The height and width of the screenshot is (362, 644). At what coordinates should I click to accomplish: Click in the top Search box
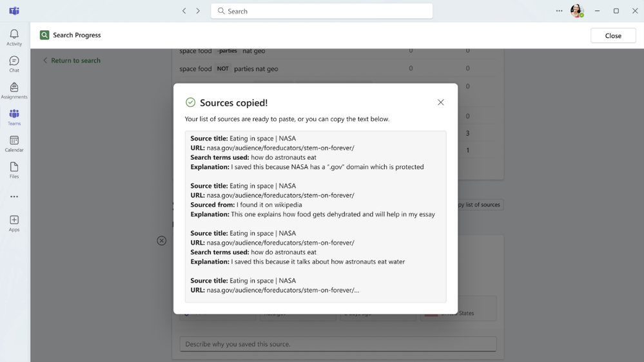tap(322, 11)
